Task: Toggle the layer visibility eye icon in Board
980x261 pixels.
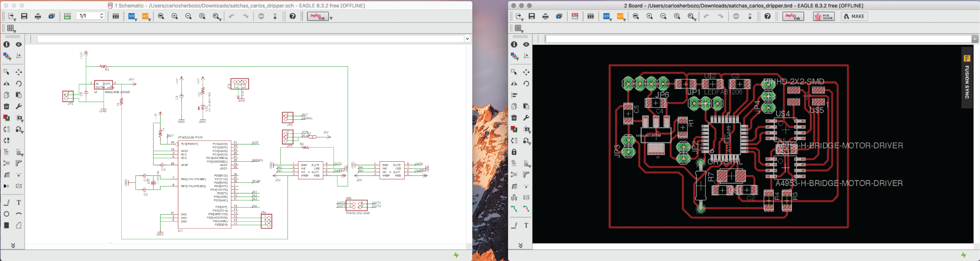Action: tap(526, 44)
